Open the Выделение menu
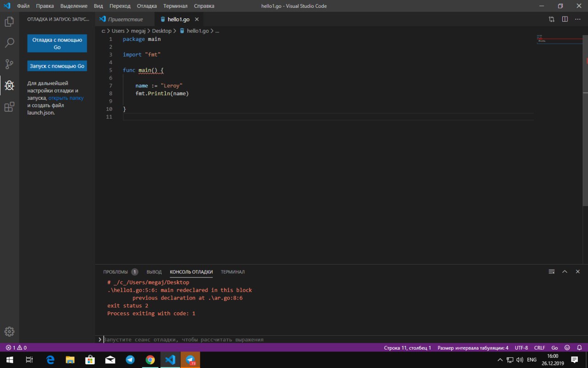 tap(73, 6)
